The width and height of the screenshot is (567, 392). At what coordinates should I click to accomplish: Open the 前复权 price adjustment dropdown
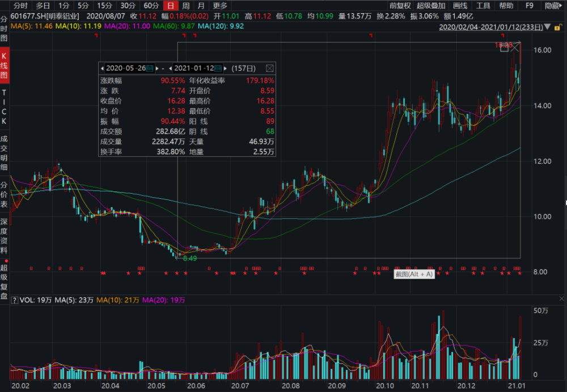click(x=400, y=6)
